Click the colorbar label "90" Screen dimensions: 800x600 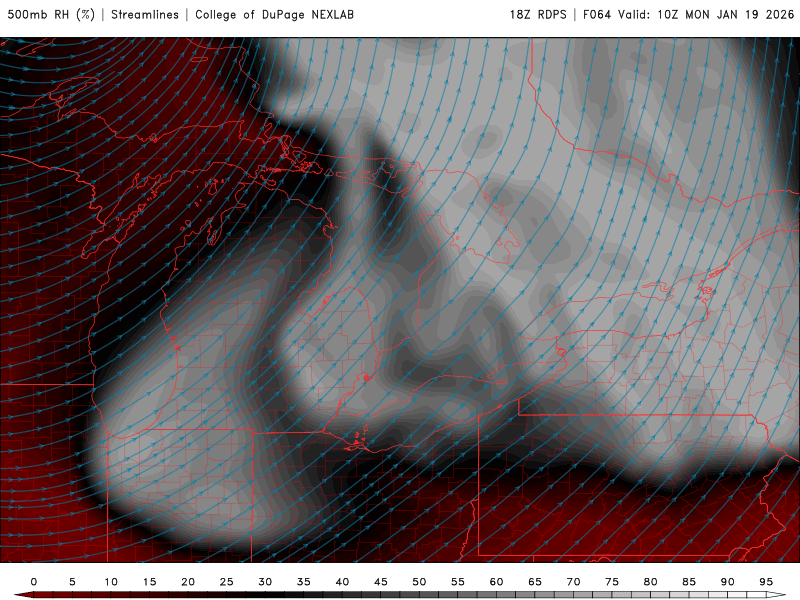click(x=728, y=582)
